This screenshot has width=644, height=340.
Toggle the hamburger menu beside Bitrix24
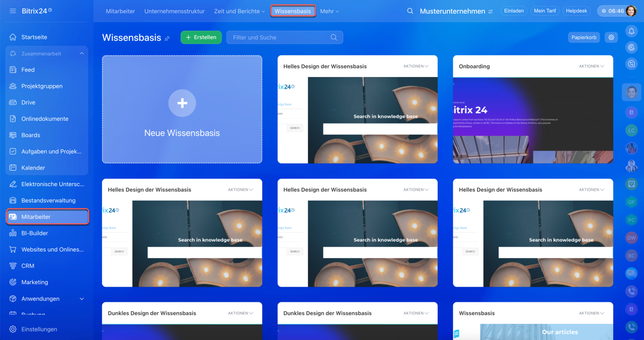tap(13, 11)
